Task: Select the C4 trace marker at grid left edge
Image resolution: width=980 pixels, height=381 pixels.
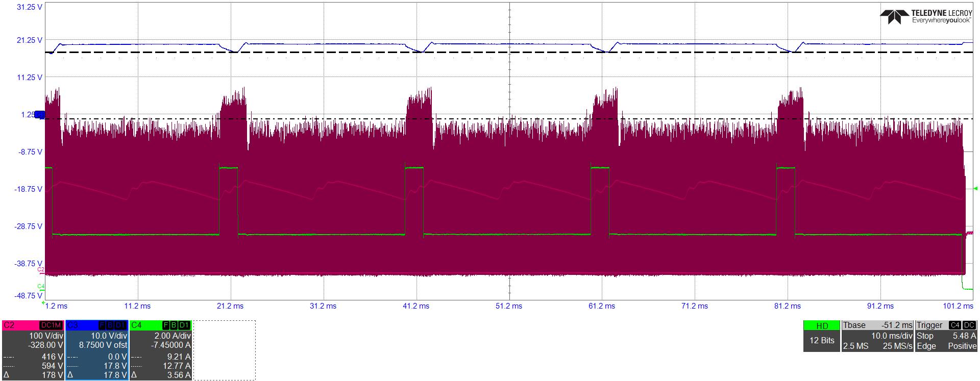Action: coord(41,287)
